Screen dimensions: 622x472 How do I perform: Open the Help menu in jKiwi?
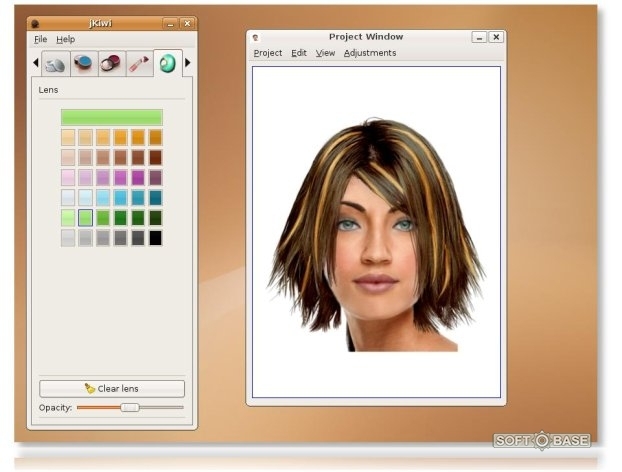65,39
